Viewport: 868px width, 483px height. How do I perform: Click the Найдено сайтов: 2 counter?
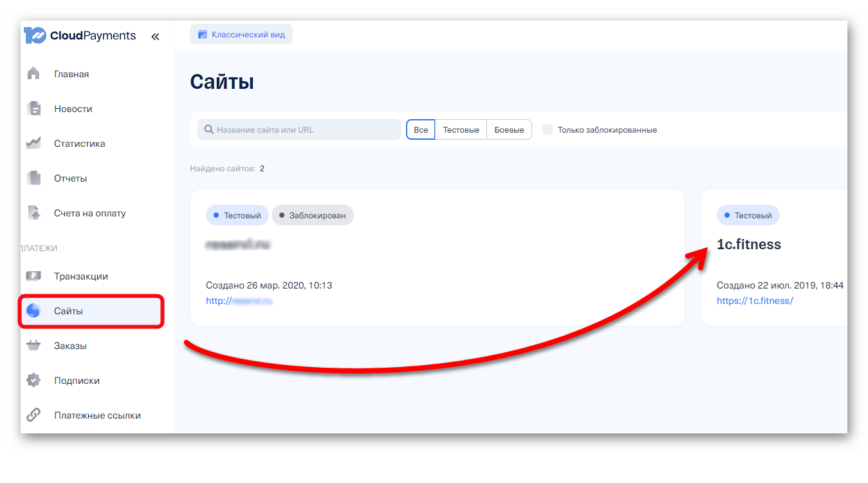pos(227,169)
